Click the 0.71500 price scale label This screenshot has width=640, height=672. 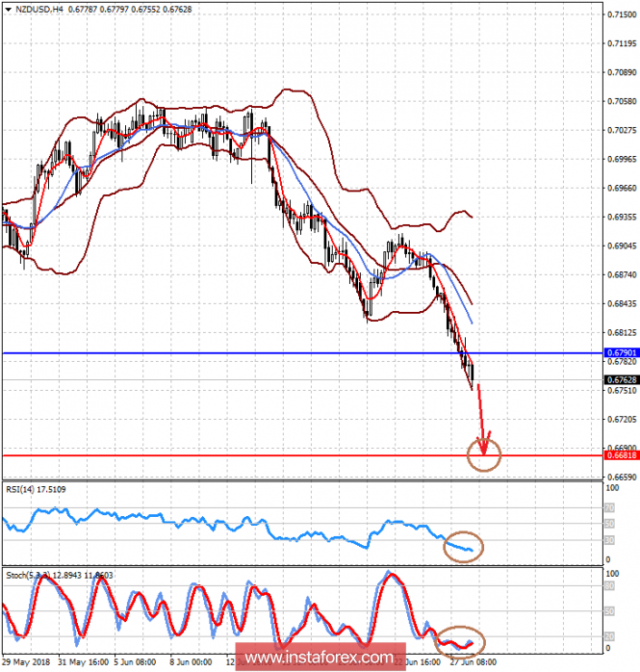pos(620,14)
